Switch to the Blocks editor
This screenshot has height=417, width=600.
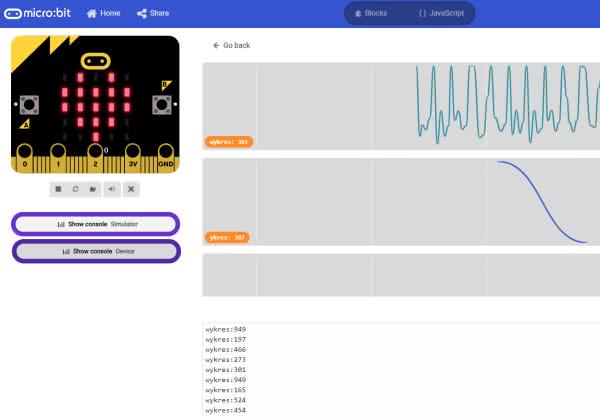point(371,13)
